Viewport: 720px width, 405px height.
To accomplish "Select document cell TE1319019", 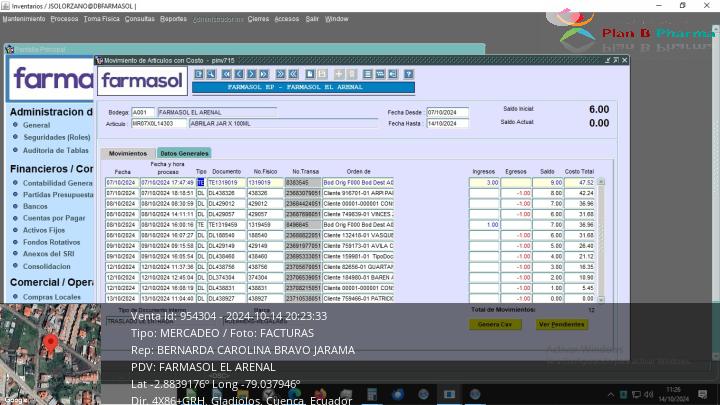I will pos(227,183).
